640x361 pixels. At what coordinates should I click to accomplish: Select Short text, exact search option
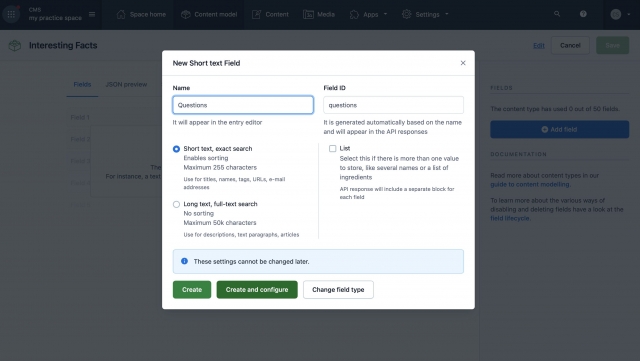[x=176, y=149]
